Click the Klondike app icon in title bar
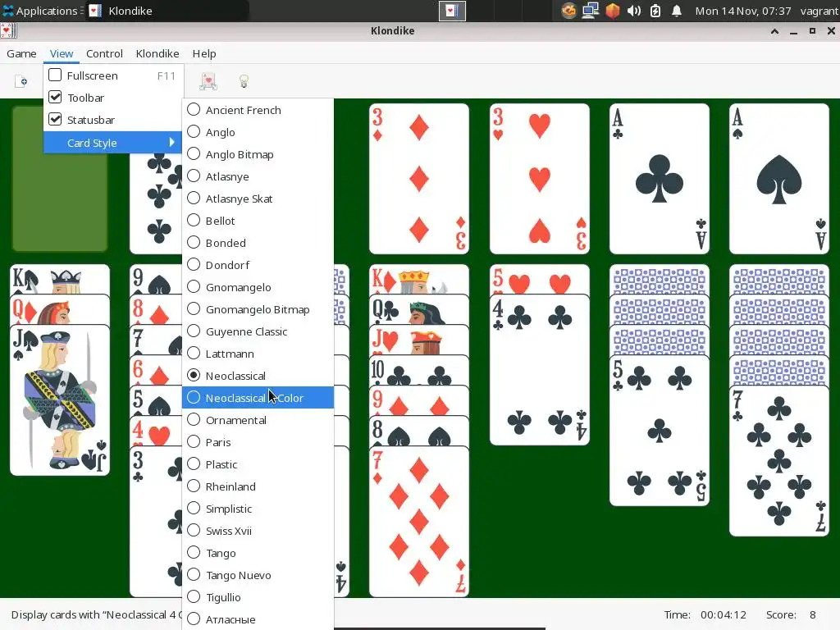The height and width of the screenshot is (630, 840). [8, 31]
